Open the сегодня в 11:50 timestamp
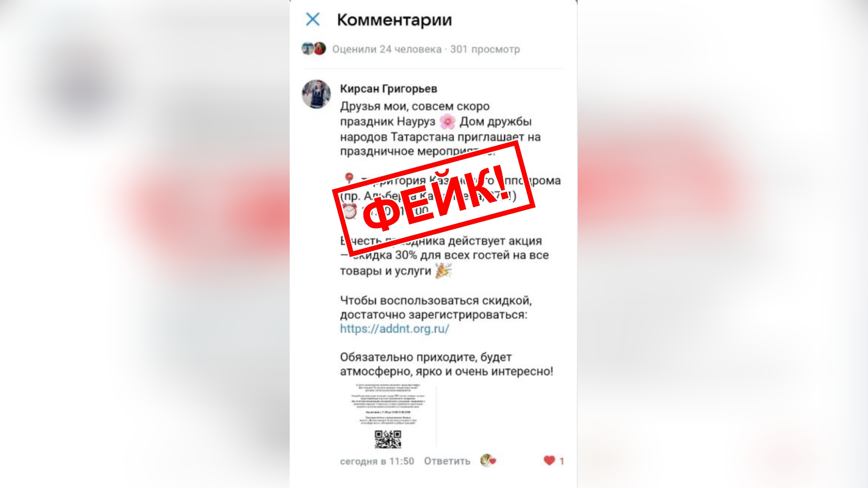This screenshot has width=868, height=488. click(x=377, y=461)
